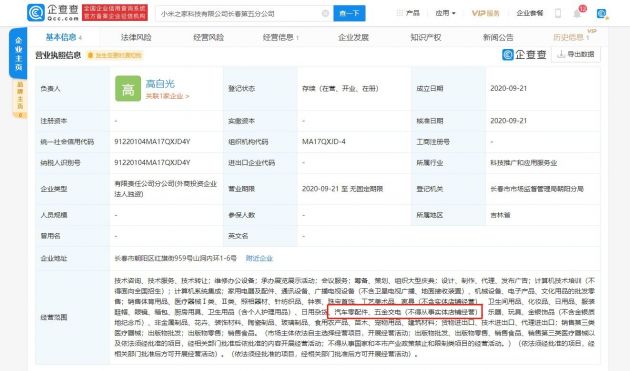This screenshot has height=371, width=630.
Task: Click the 导出数据 button
Action: pyautogui.click(x=576, y=54)
